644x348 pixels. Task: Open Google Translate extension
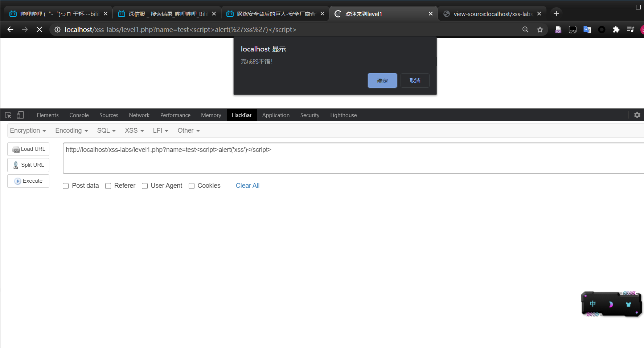[587, 30]
